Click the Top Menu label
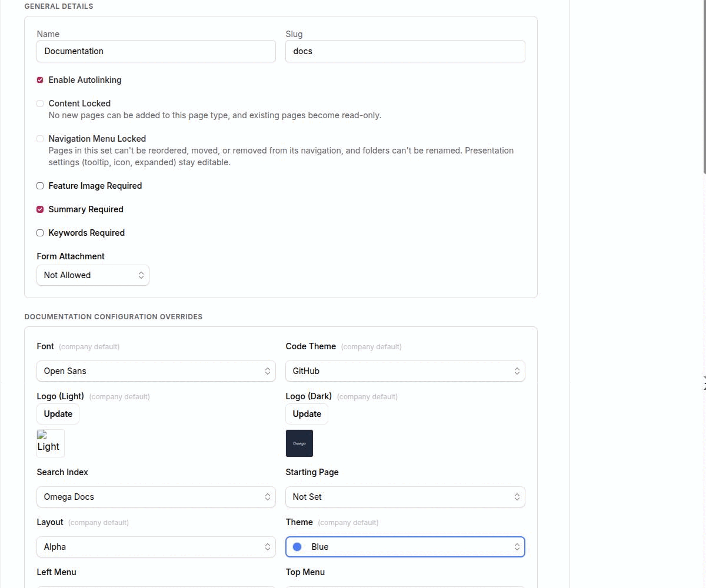The height and width of the screenshot is (588, 706). 305,572
